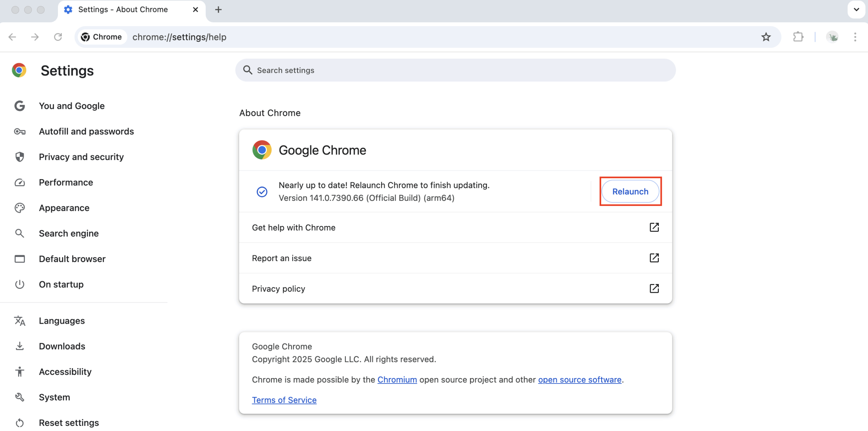
Task: Open Appearance settings via palette icon
Action: click(x=19, y=208)
